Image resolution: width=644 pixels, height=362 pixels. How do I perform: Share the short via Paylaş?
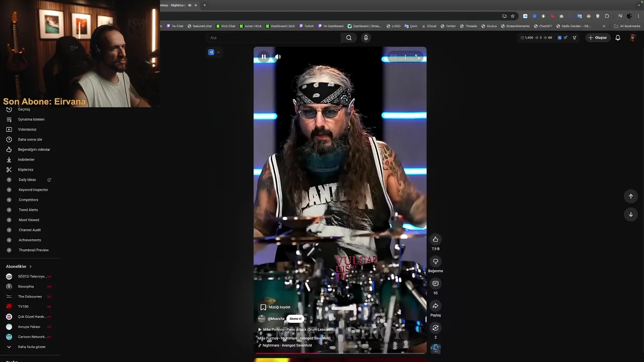point(435,306)
